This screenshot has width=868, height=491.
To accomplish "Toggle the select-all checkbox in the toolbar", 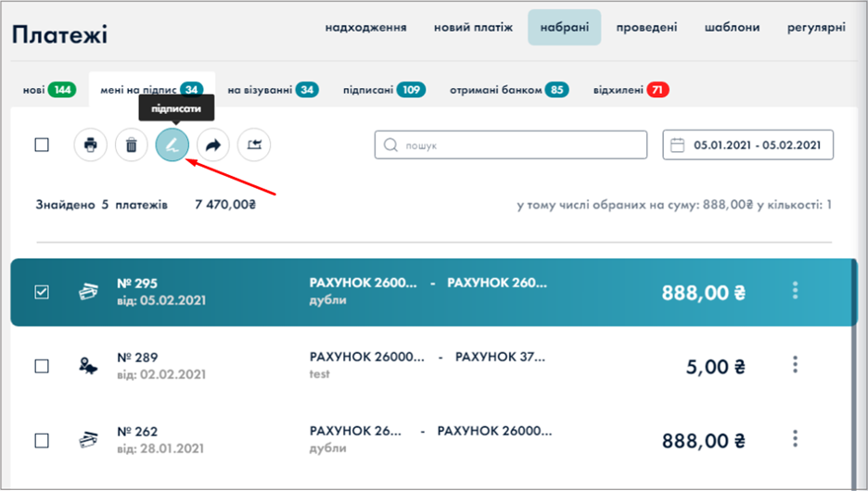I will point(42,145).
